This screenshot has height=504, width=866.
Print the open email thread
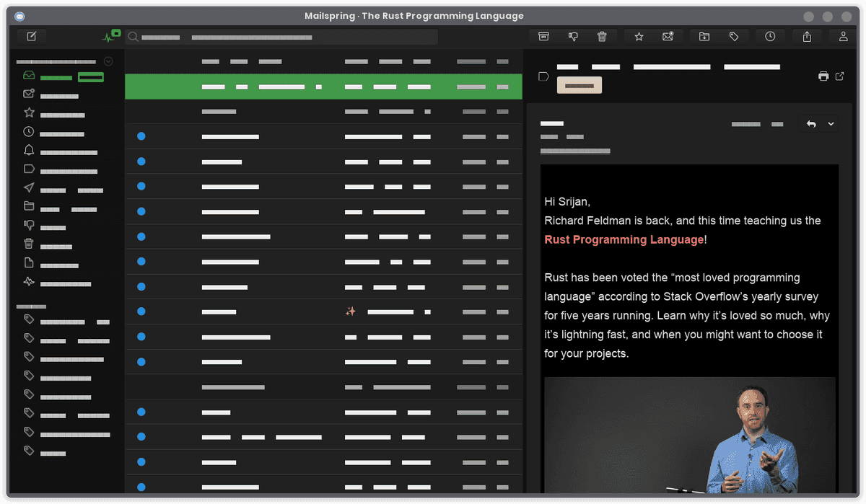click(x=823, y=76)
